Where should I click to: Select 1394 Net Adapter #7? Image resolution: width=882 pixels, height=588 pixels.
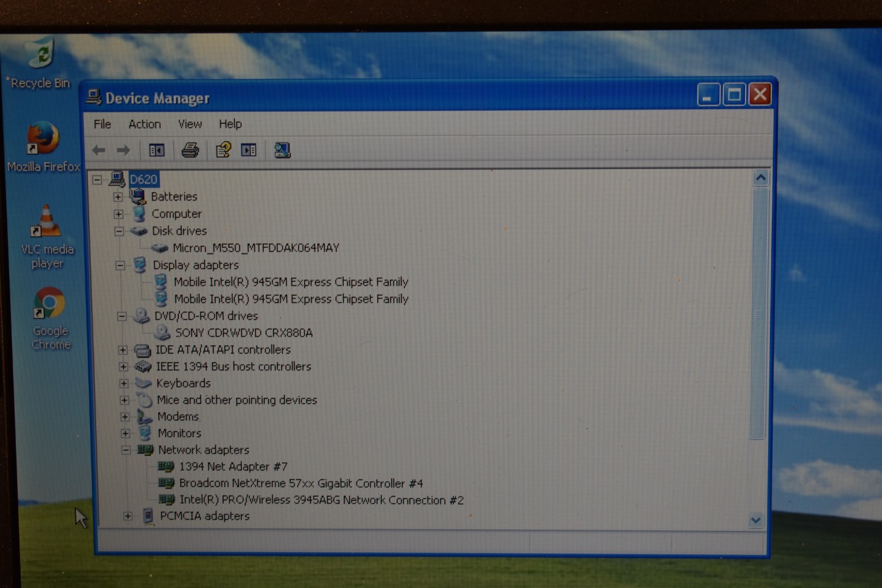pos(233,466)
